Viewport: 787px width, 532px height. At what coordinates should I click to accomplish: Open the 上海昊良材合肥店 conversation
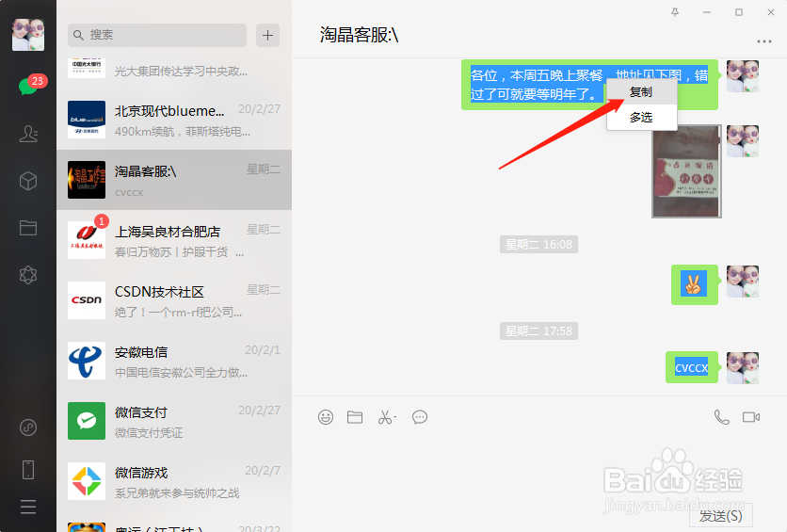click(174, 240)
